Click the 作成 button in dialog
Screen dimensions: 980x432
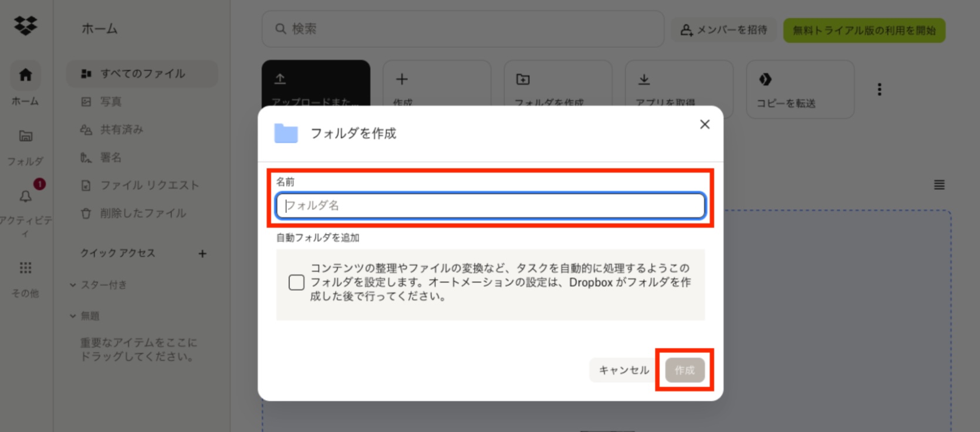(684, 370)
